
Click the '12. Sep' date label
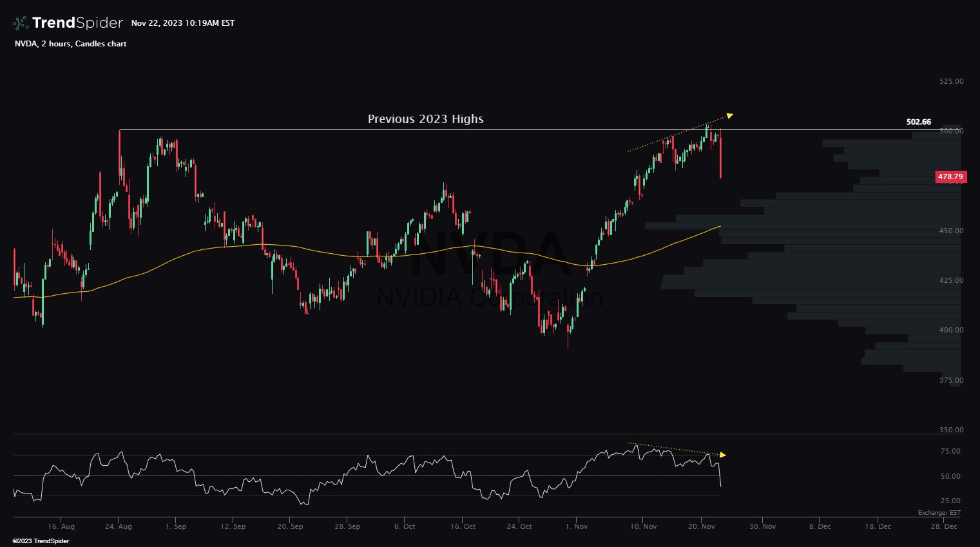(233, 526)
